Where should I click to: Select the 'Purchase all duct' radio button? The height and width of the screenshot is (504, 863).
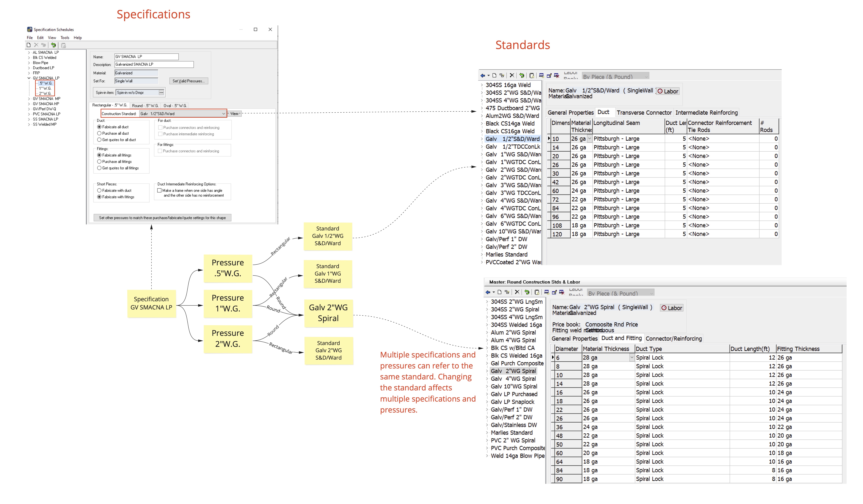tap(99, 133)
